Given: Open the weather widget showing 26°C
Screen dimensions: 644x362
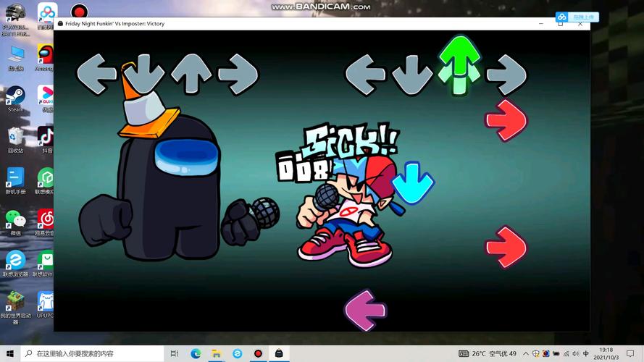Looking at the screenshot, I should pyautogui.click(x=488, y=353).
